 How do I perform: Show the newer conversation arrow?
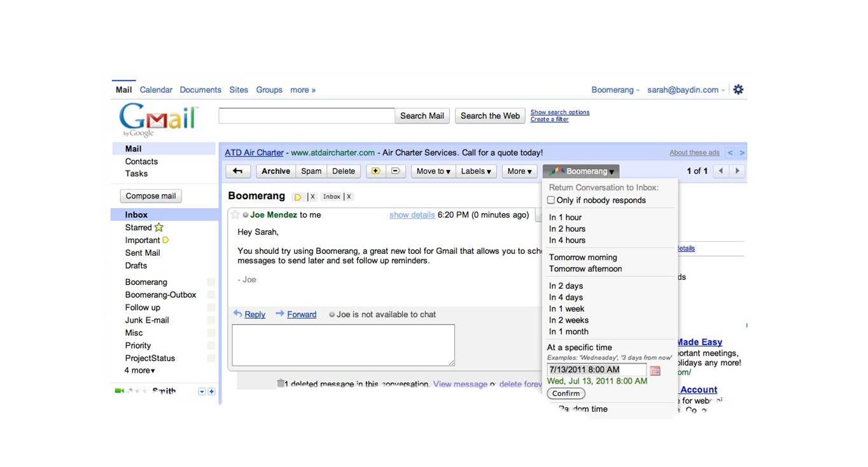[x=720, y=171]
